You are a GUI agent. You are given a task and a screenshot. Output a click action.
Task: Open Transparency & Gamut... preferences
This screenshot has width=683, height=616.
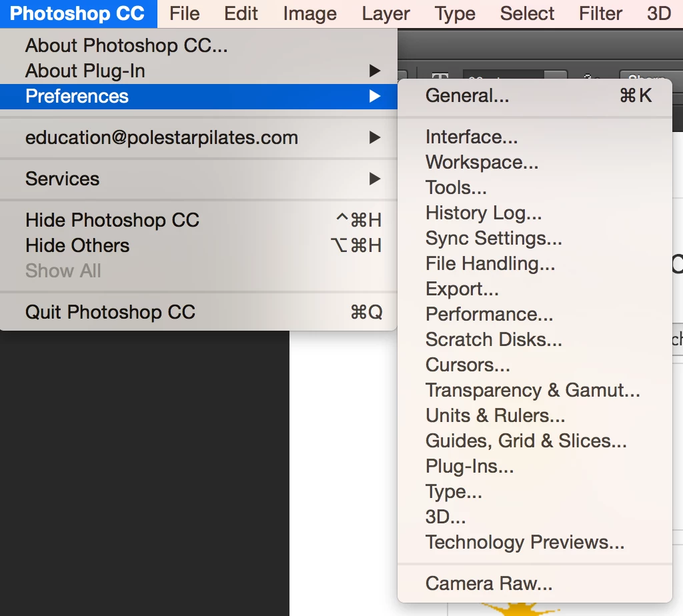pos(535,390)
